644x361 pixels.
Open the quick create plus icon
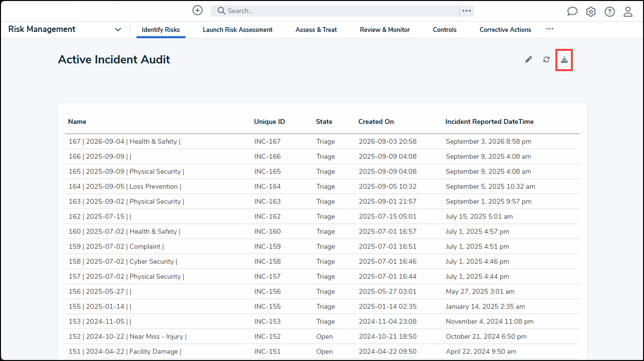coord(198,11)
